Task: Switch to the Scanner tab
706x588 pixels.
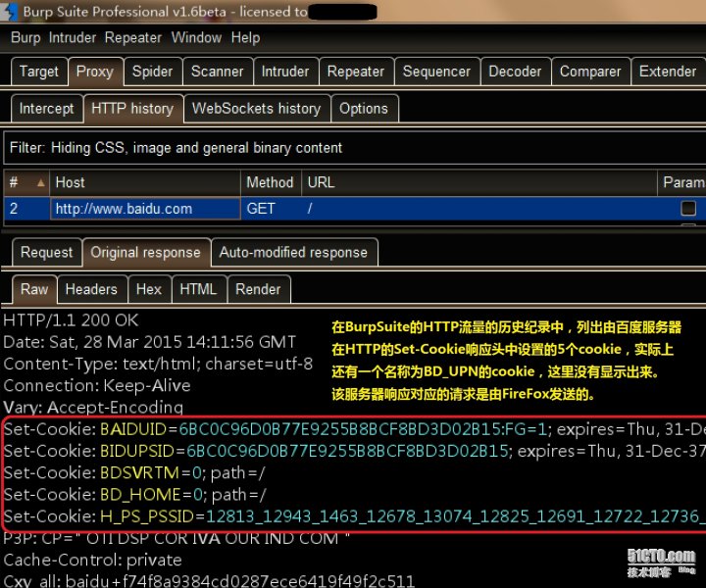Action: click(218, 72)
